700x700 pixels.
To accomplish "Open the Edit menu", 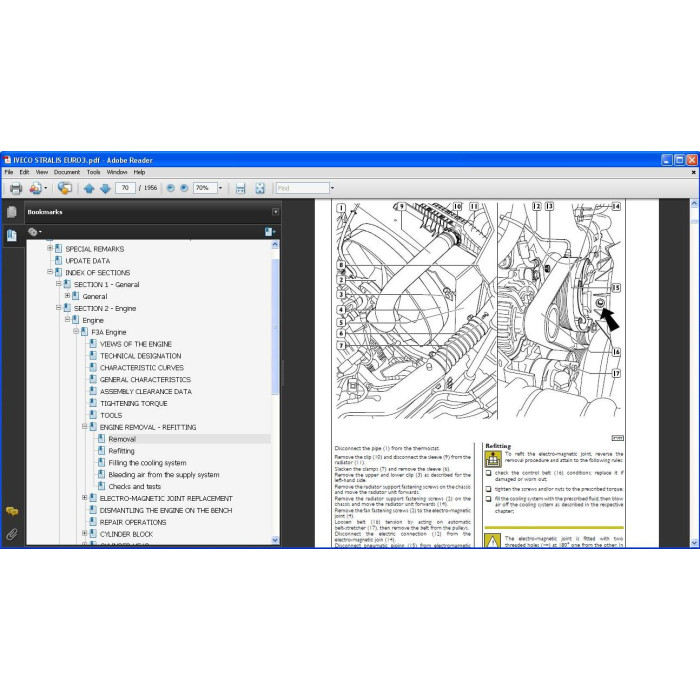I will click(x=24, y=172).
